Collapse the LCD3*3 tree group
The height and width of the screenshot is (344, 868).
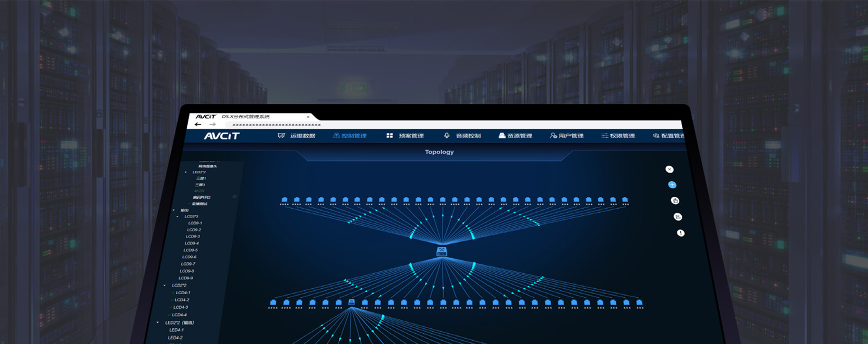(178, 216)
